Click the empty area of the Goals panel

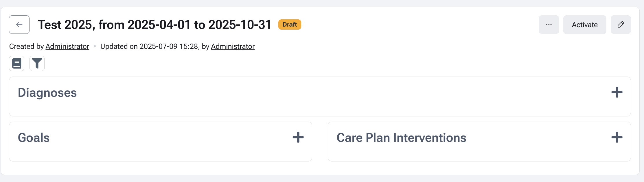(x=161, y=152)
